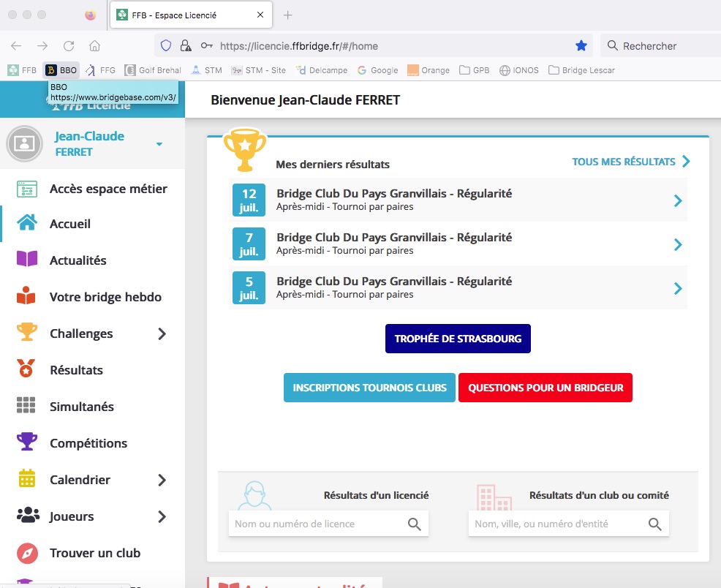Expand the Challenges submenu chevron

[x=162, y=333]
